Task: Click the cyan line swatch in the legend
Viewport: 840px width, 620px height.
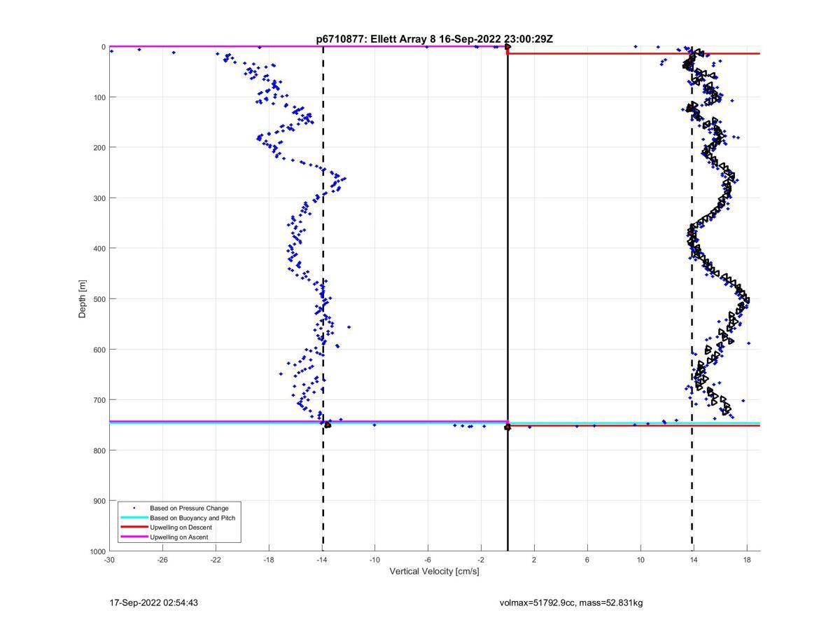Action: [134, 518]
